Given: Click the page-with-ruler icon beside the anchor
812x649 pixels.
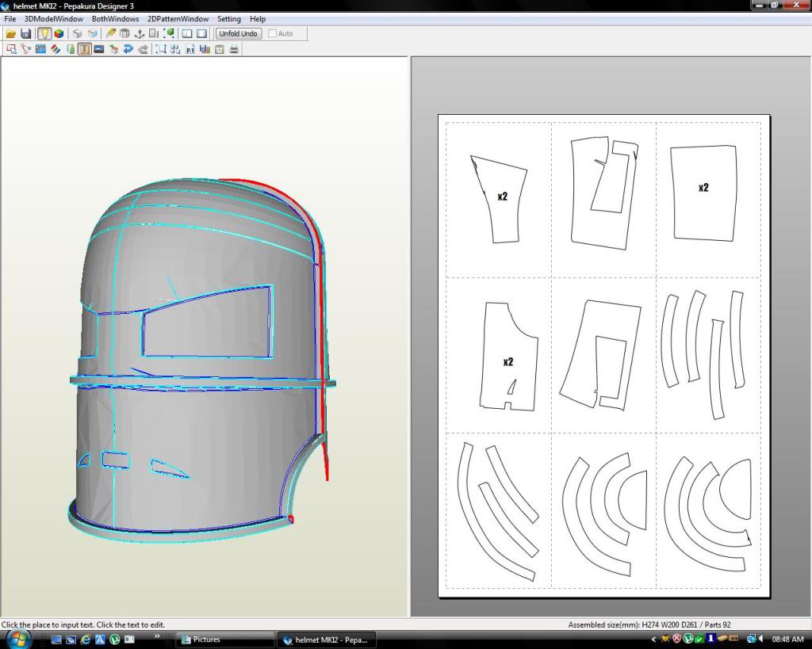Looking at the screenshot, I should pos(154,33).
